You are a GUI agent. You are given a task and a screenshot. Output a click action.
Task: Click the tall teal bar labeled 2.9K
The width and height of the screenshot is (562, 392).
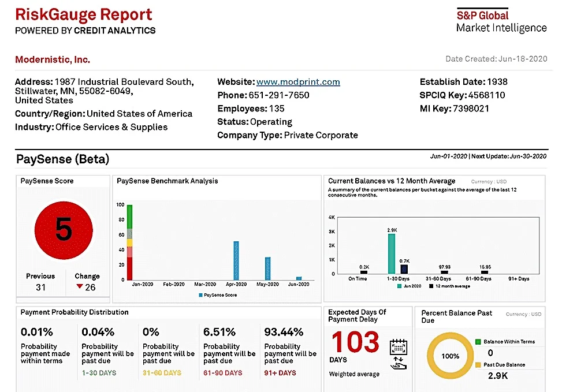392,253
